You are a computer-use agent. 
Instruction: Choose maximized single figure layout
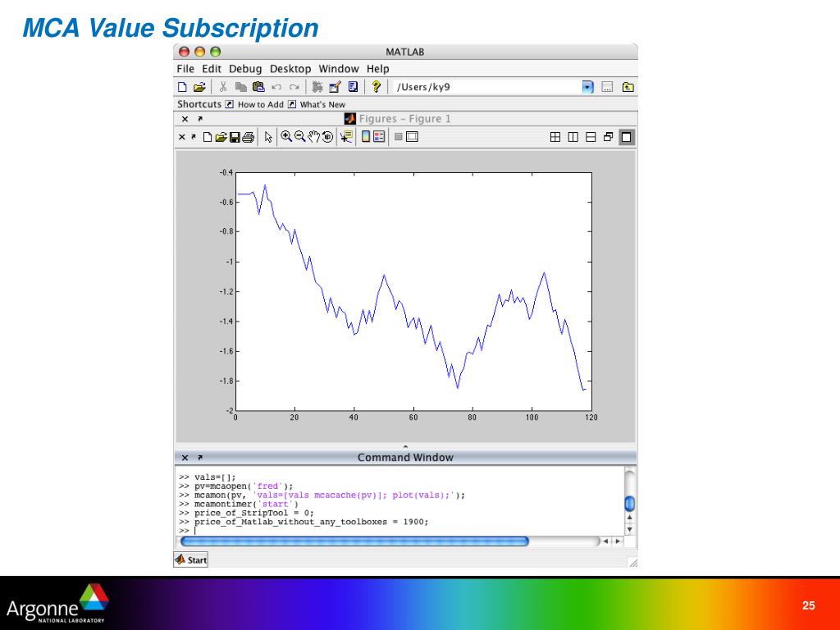pos(626,137)
